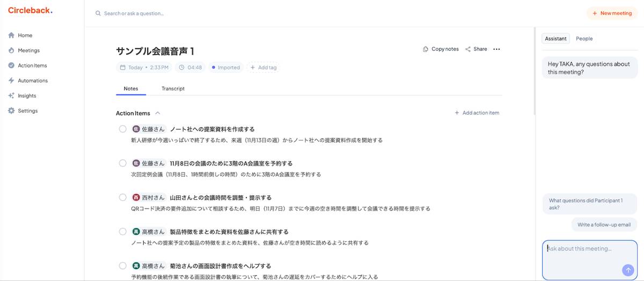Viewport: 644px width, 281px height.
Task: Check off ノート社への提案資料を作成する
Action: [122, 129]
